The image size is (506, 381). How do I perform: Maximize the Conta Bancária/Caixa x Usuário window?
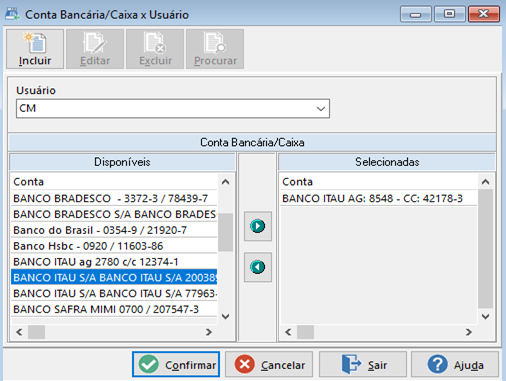[449, 14]
